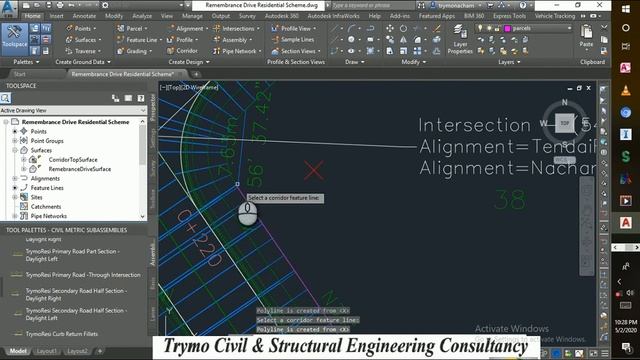This screenshot has height=360, width=640.
Task: Click the magenta parcels layer color swatch
Action: [x=507, y=29]
